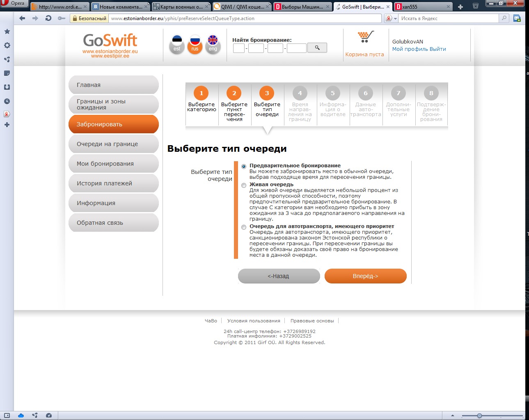Open Opera Turbo icon in status bar
529x420 pixels.
tap(49, 415)
